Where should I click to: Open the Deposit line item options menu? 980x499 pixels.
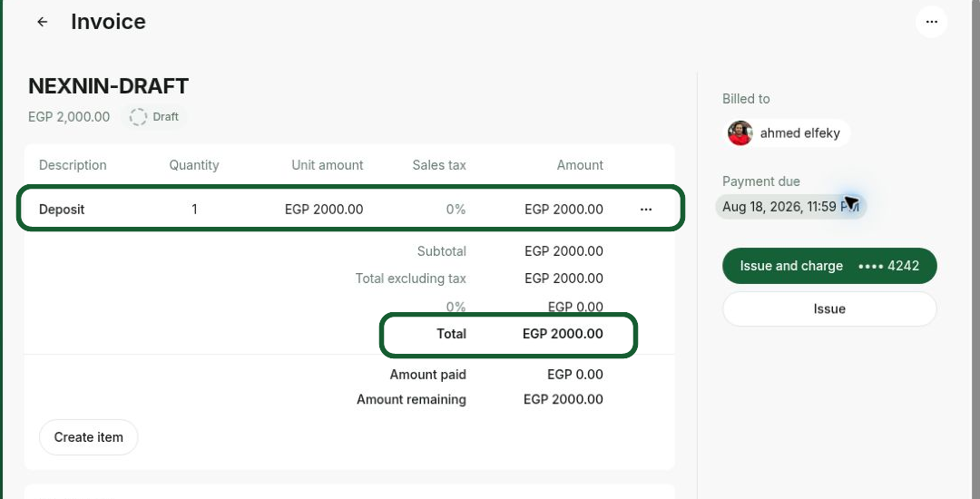tap(646, 210)
